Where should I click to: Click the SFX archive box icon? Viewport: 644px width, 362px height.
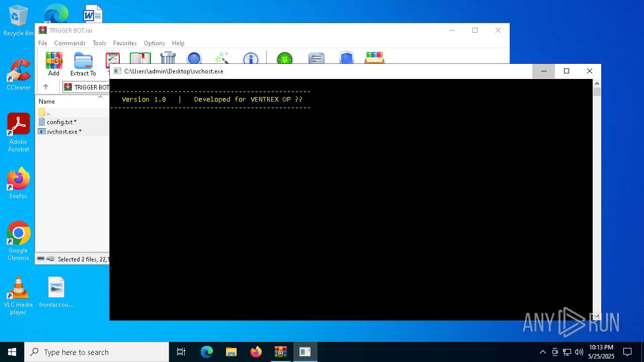(x=375, y=58)
